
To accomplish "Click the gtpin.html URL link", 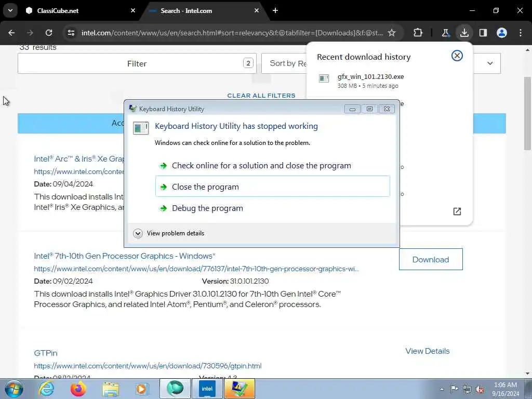I will click(x=148, y=366).
